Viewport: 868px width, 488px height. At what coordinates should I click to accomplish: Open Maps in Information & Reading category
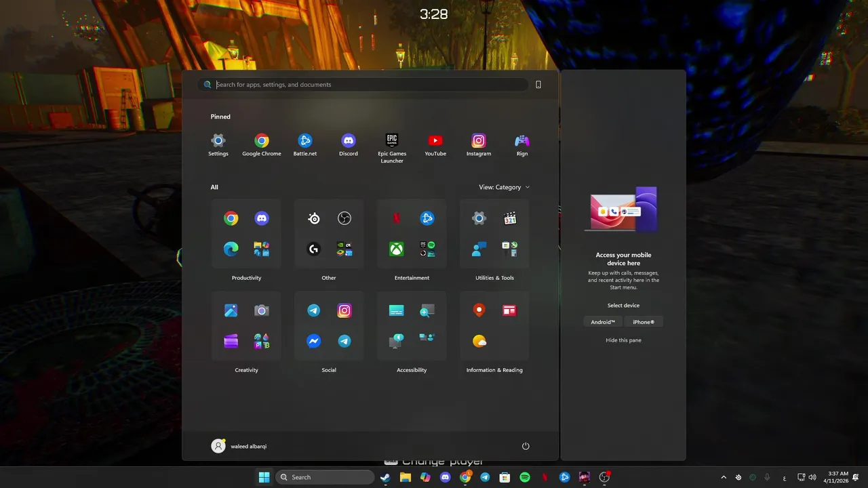(479, 310)
